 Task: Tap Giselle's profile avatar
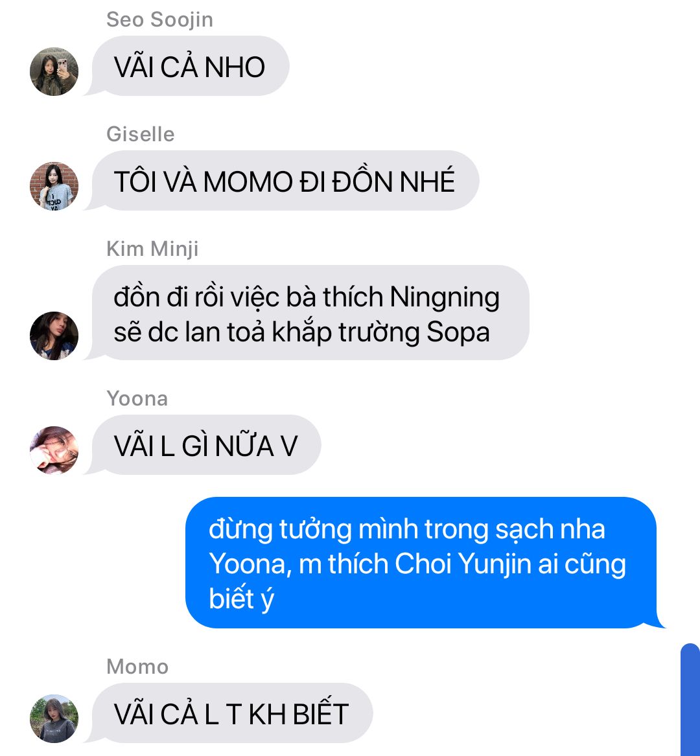54,186
